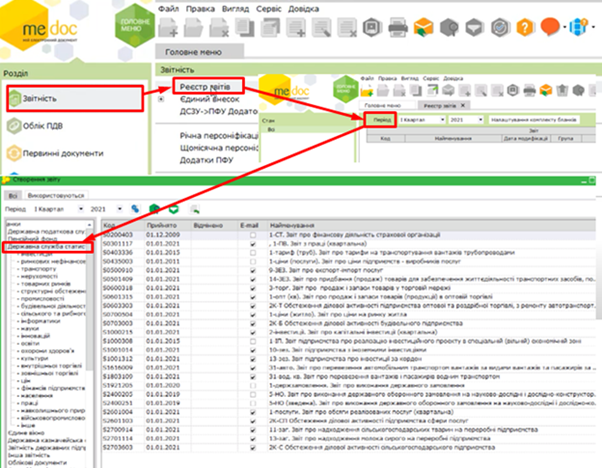Click the blue link icon in Створення звіту
Image resolution: width=602 pixels, height=468 pixels.
click(135, 209)
